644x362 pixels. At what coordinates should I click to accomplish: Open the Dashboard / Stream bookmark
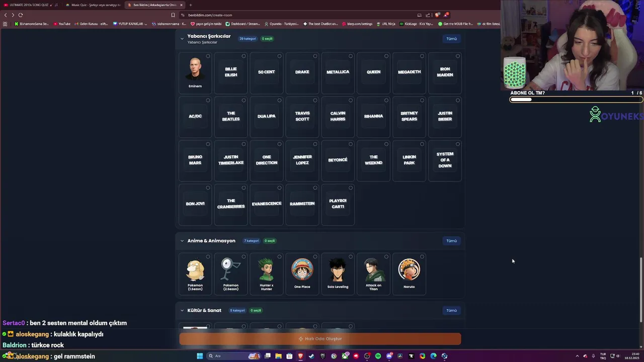(x=243, y=24)
